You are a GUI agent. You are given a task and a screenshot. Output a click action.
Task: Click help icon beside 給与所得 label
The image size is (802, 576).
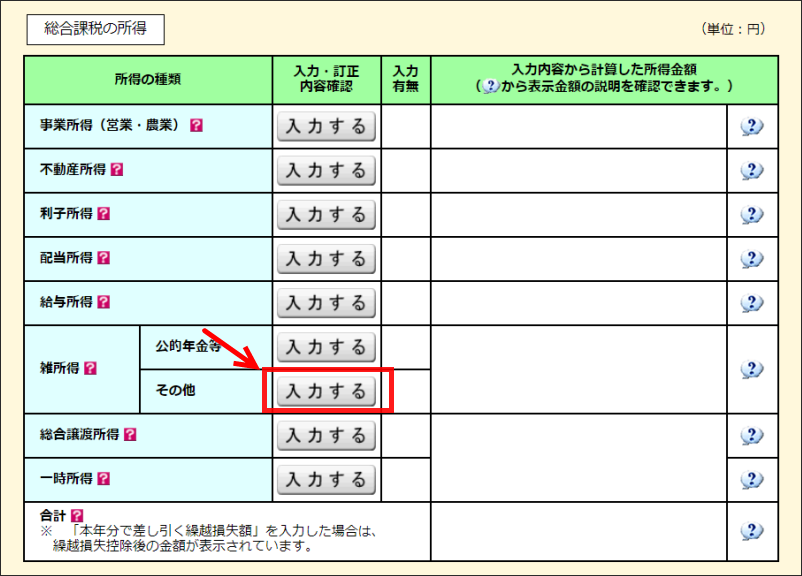point(103,302)
